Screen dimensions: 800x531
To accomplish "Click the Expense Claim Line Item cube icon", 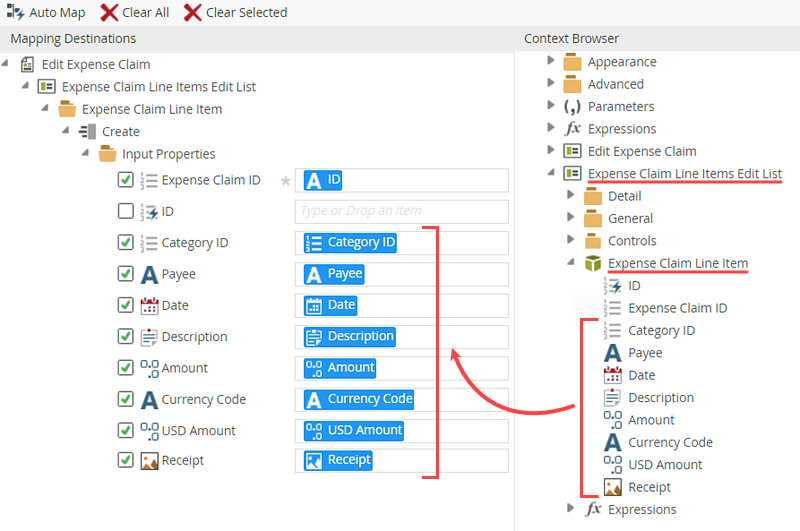I will pos(593,264).
